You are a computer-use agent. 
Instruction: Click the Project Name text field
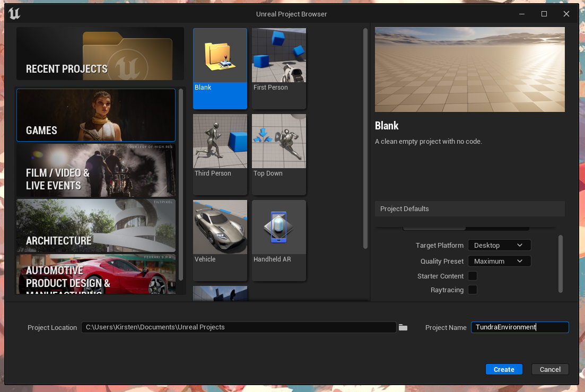(519, 327)
